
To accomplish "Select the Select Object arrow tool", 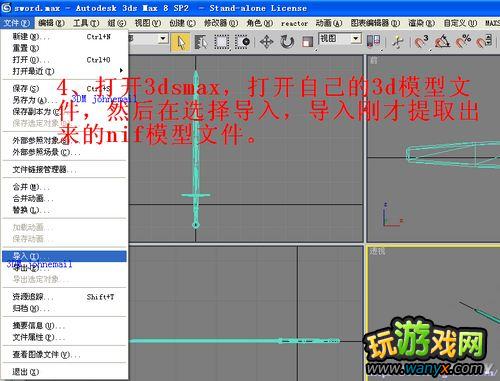I will pyautogui.click(x=181, y=42).
